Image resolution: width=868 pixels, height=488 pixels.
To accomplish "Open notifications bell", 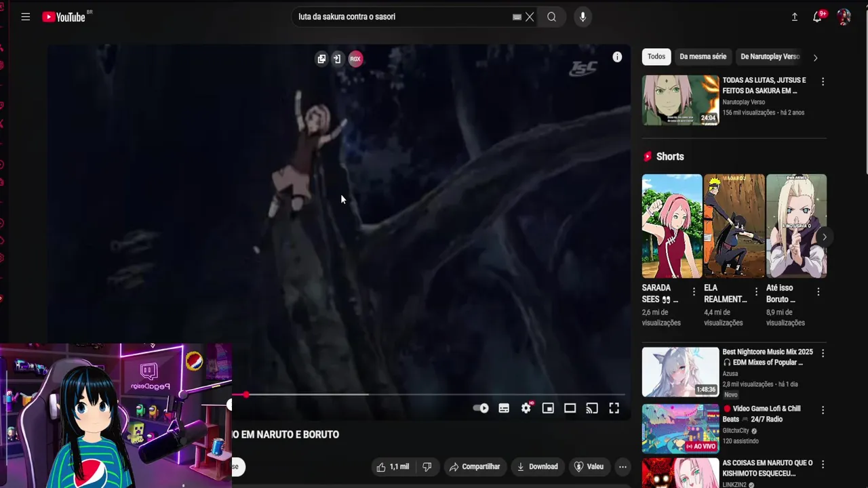I will point(818,17).
